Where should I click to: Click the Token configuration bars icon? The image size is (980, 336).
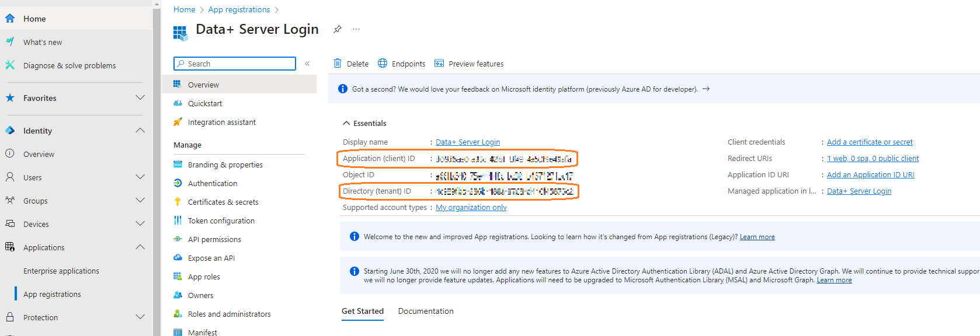tap(178, 220)
